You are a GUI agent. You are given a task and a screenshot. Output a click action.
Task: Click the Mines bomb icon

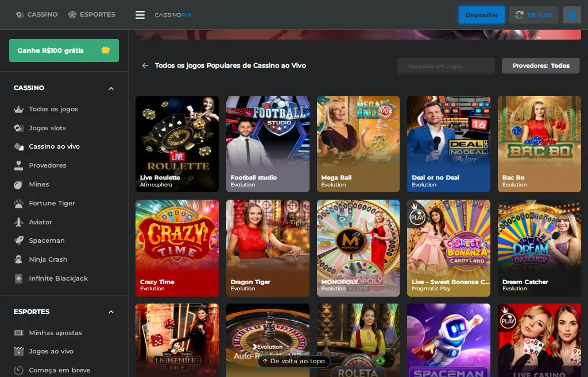click(x=18, y=184)
